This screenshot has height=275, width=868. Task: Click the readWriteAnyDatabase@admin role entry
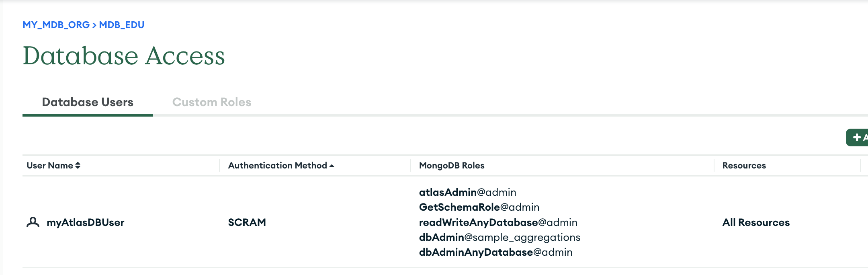[x=498, y=222]
